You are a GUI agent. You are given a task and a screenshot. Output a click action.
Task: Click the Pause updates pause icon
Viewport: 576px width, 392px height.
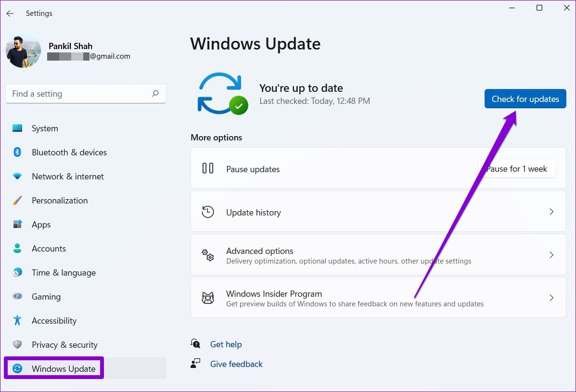208,168
